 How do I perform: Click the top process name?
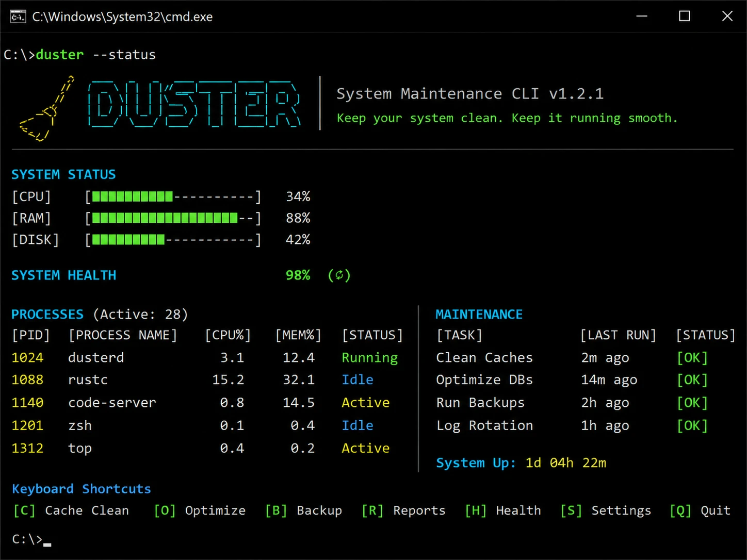[80, 449]
